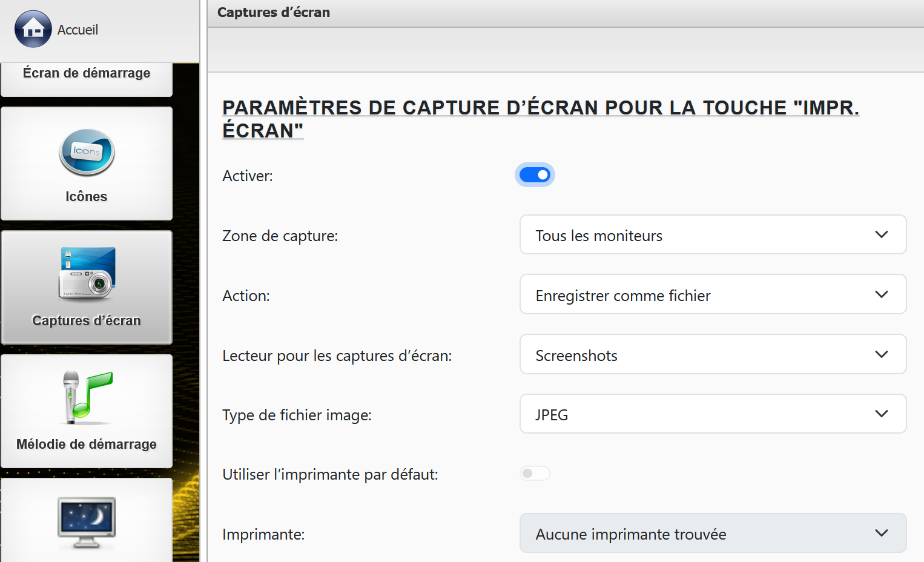Open the Zone de capture dropdown
The image size is (924, 562).
712,235
